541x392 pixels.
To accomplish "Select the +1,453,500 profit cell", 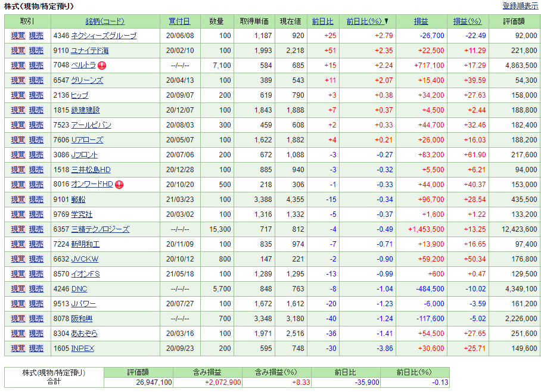I will (421, 229).
